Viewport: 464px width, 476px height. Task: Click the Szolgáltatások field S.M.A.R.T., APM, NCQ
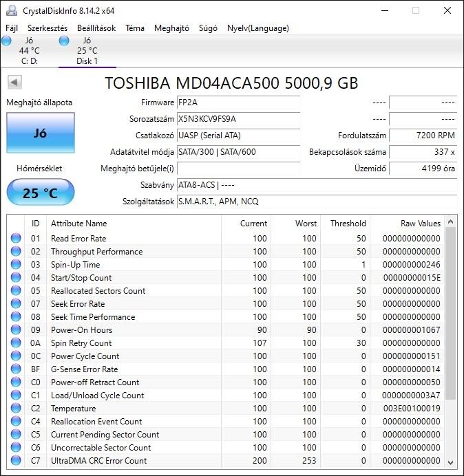317,202
